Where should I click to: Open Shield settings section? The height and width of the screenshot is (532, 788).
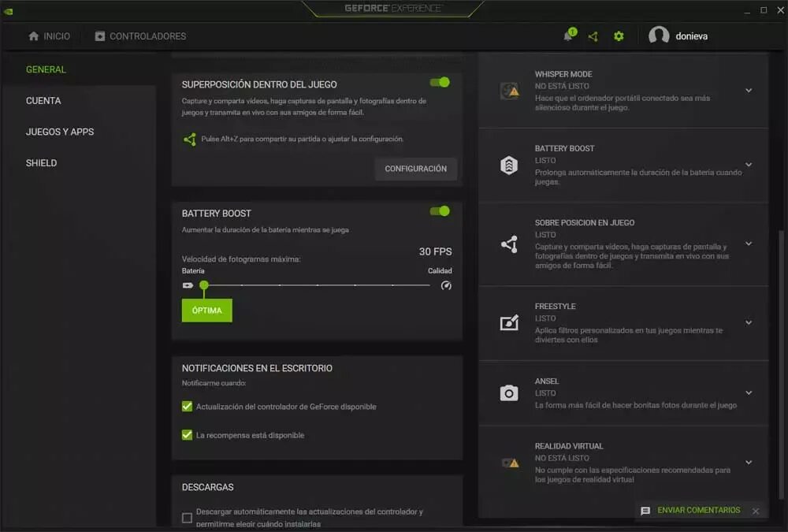click(41, 163)
